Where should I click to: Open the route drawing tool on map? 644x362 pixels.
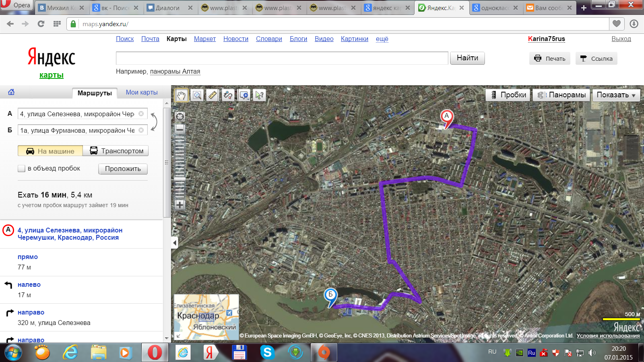point(228,95)
